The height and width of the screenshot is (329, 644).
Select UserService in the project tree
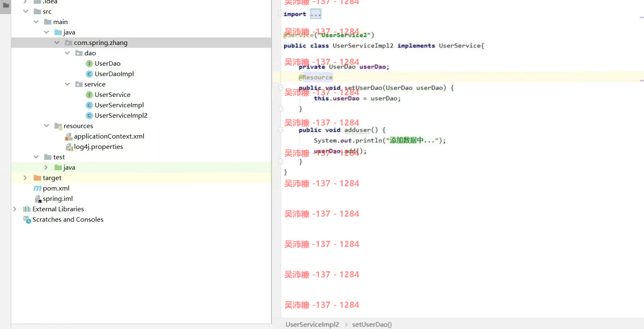(x=113, y=95)
